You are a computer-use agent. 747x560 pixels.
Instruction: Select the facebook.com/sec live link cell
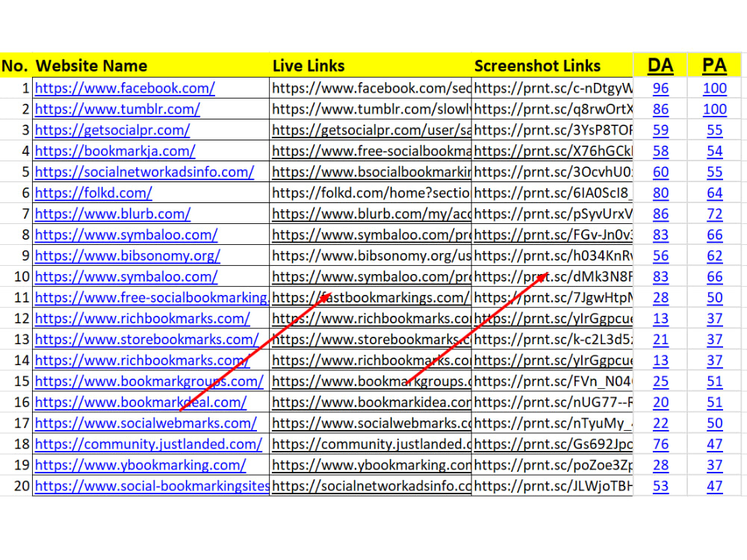(371, 88)
